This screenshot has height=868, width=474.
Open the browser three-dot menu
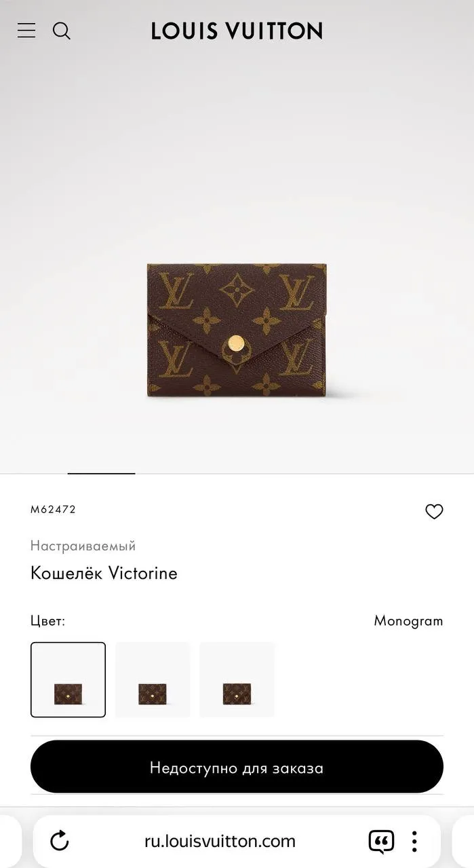(414, 842)
